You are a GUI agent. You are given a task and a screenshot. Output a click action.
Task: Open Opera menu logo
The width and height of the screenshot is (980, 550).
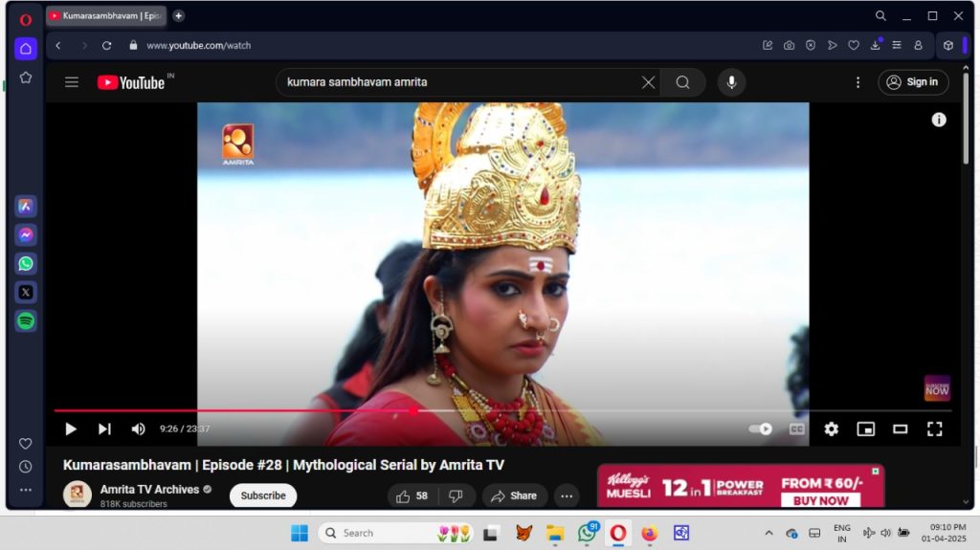coord(26,20)
